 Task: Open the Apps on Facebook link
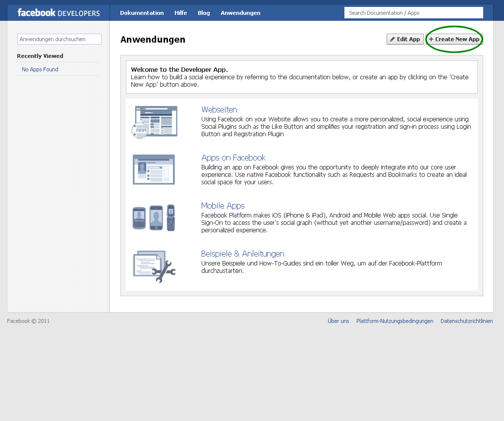pyautogui.click(x=233, y=158)
